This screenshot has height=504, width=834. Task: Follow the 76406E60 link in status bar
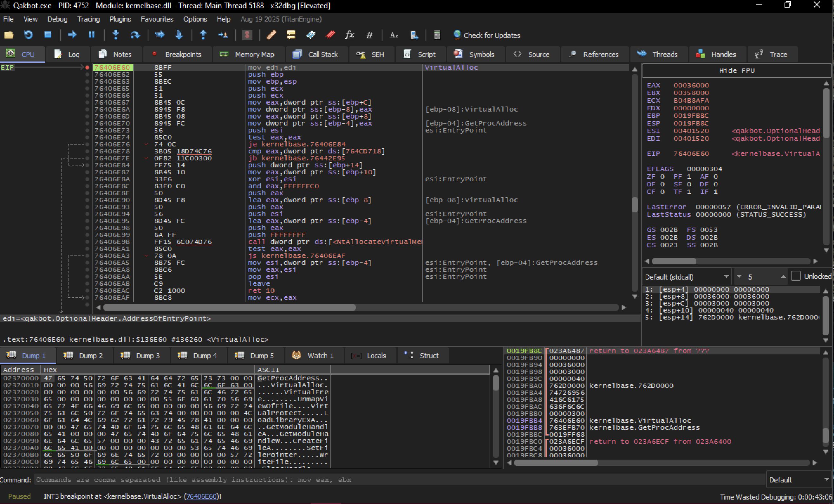(x=201, y=496)
